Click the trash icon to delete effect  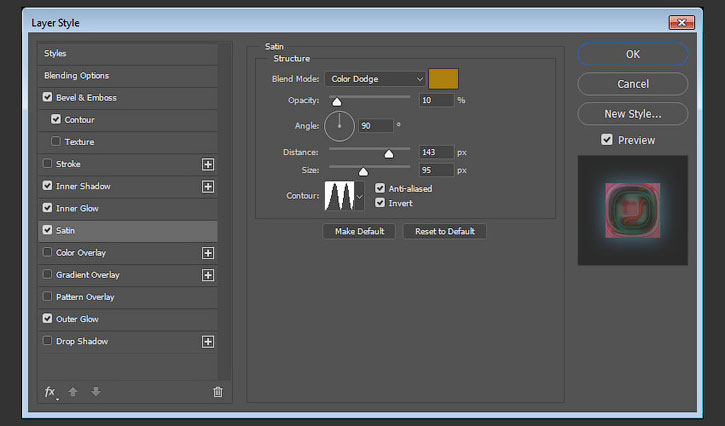pyautogui.click(x=217, y=392)
